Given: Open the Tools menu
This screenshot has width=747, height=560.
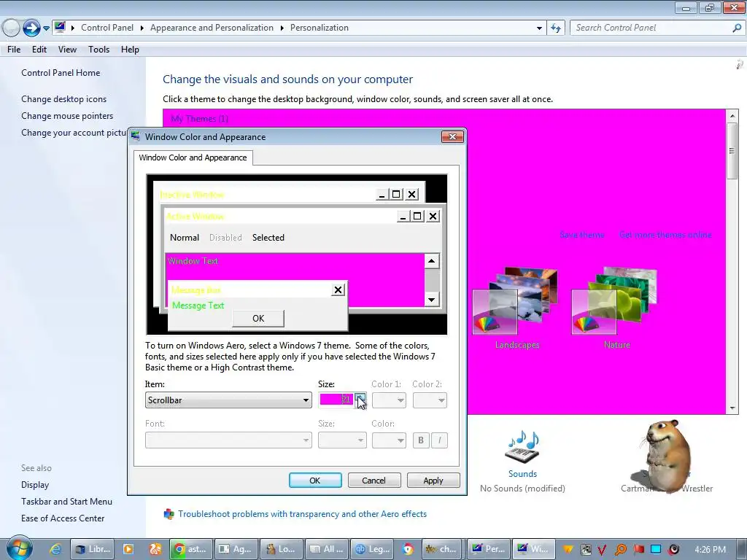Looking at the screenshot, I should [x=98, y=50].
